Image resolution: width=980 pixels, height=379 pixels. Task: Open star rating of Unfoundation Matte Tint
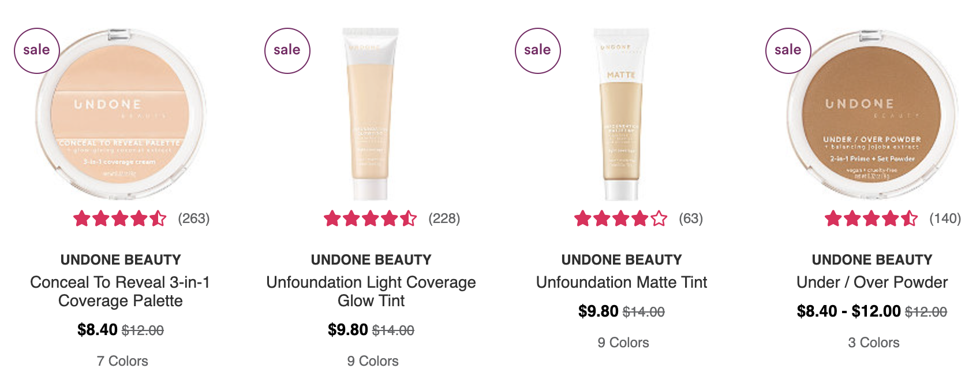pos(621,218)
